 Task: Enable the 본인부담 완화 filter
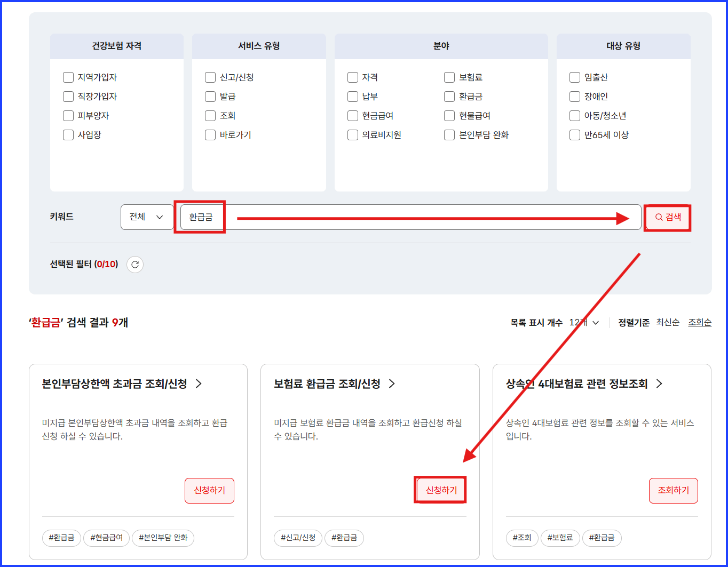tap(449, 135)
